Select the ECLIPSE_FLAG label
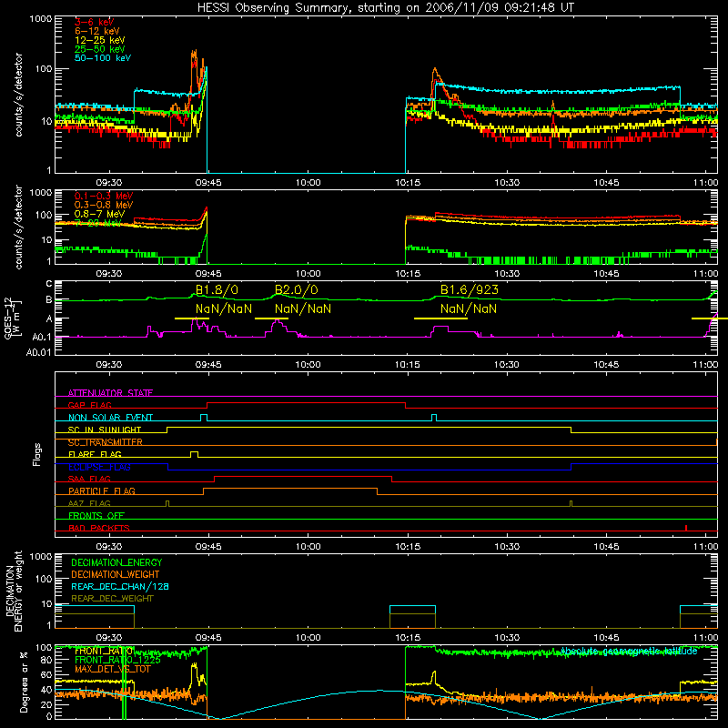 (99, 467)
